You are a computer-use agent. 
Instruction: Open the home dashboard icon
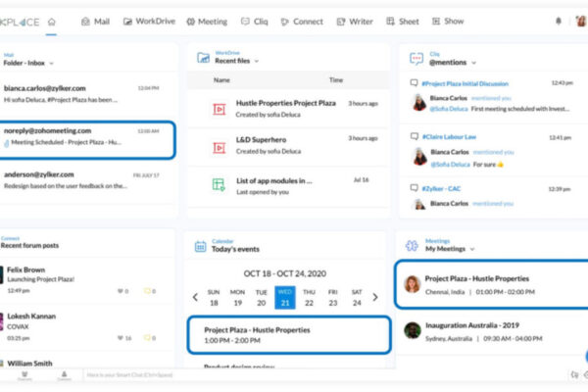[x=51, y=22]
